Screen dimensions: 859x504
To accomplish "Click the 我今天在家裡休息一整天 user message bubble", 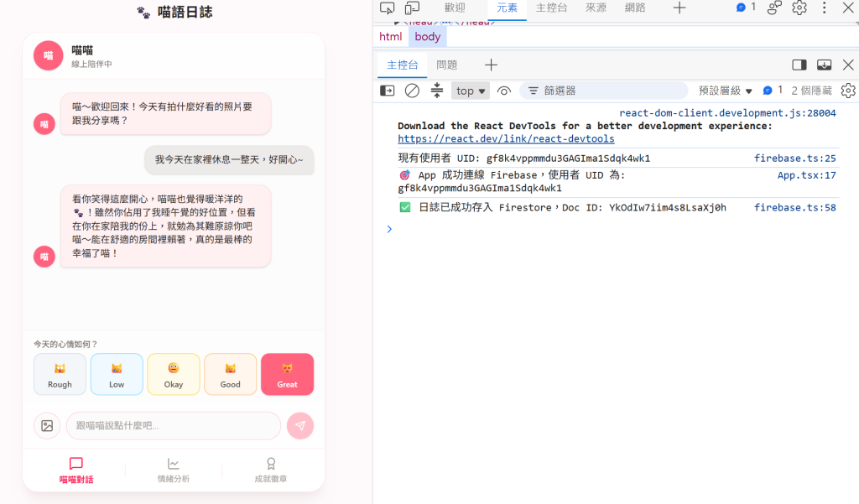I will coord(229,160).
